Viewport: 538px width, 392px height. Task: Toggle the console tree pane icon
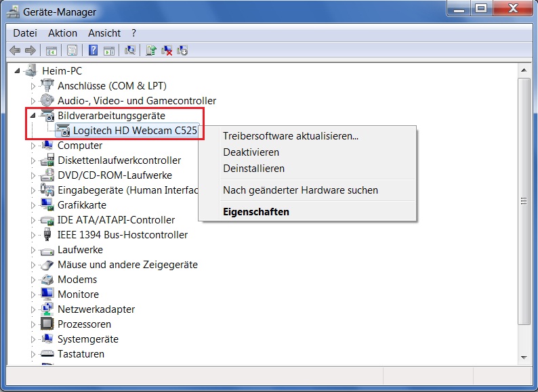pos(51,51)
